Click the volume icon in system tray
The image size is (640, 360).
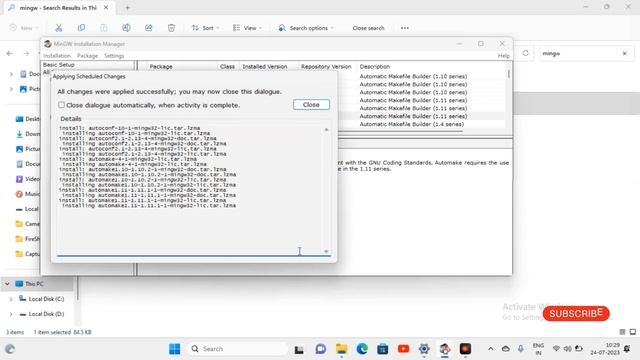(x=567, y=349)
